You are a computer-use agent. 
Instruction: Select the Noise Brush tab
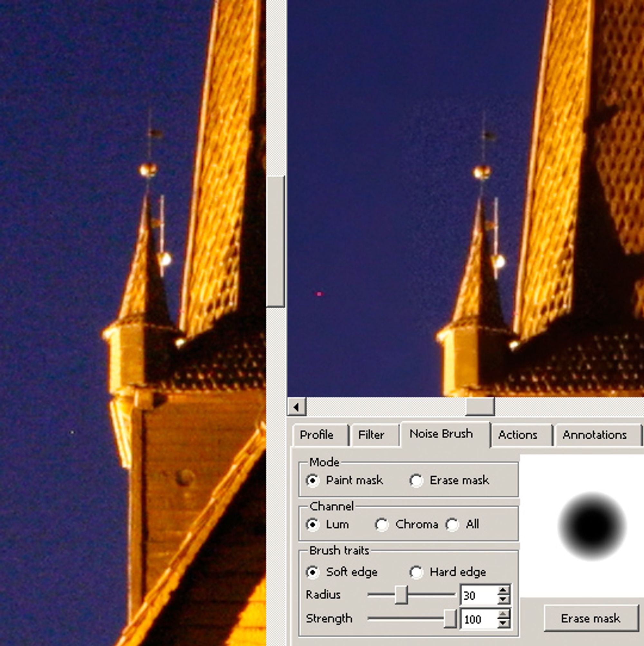pyautogui.click(x=445, y=434)
